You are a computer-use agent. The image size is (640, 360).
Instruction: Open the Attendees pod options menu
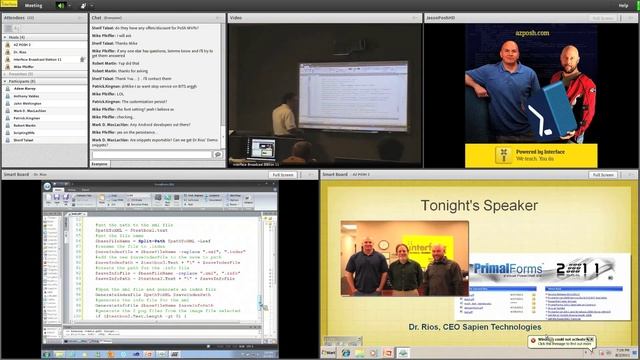click(x=80, y=18)
